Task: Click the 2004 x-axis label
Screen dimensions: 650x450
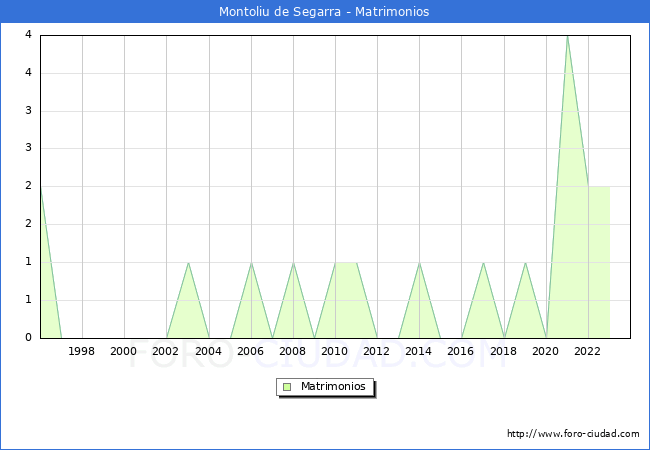Action: click(x=208, y=351)
